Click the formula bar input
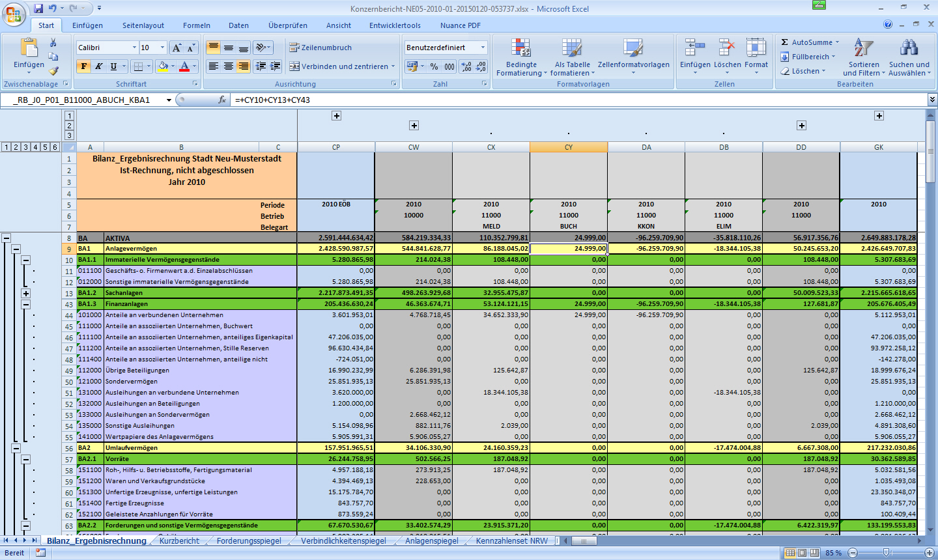 (x=578, y=100)
